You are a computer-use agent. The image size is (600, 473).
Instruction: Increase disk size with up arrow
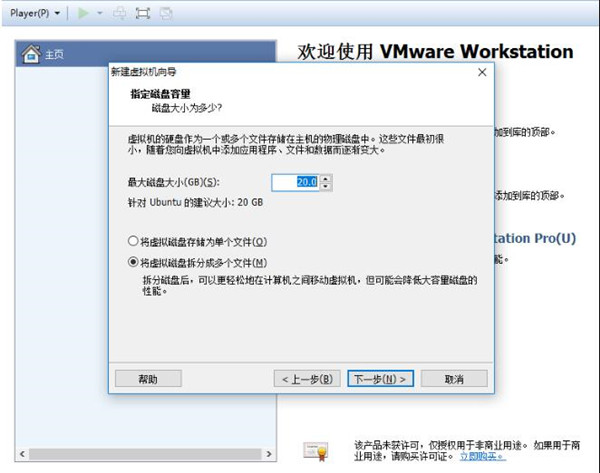point(326,178)
